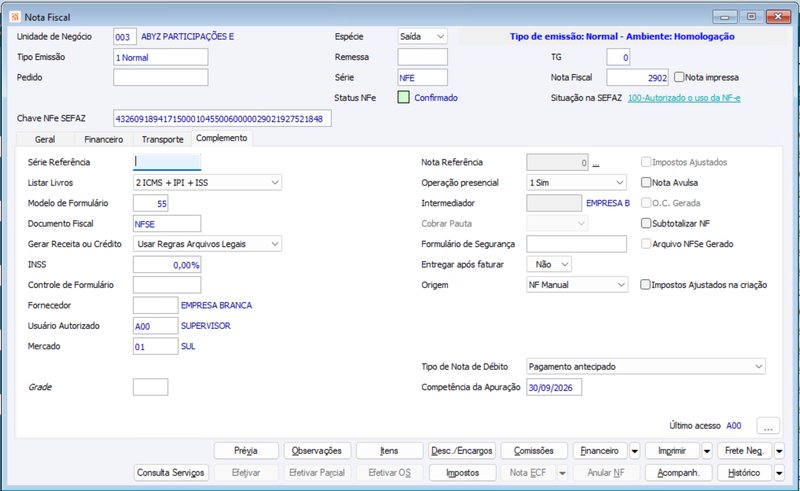Switch to the Geral tab
This screenshot has width=800, height=491.
tap(45, 139)
